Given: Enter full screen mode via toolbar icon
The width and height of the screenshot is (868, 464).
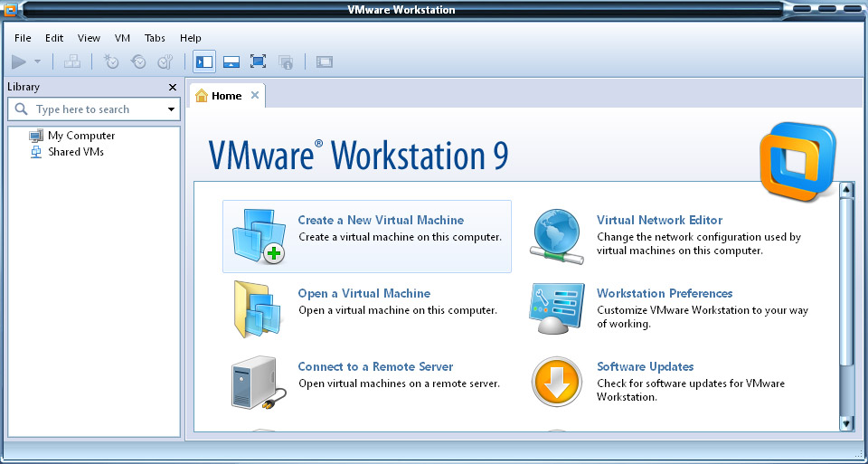Looking at the screenshot, I should tap(258, 62).
